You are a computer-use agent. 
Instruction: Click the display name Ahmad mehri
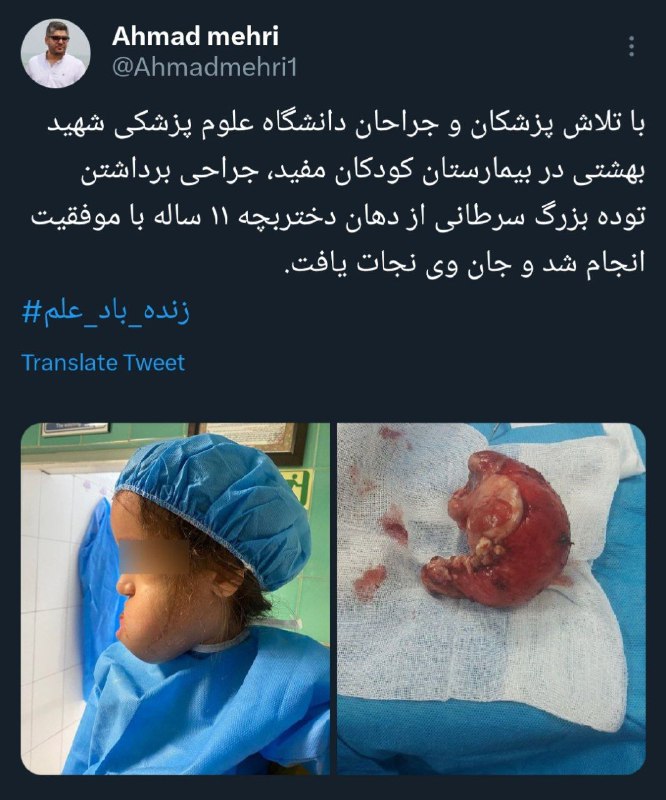coord(195,36)
